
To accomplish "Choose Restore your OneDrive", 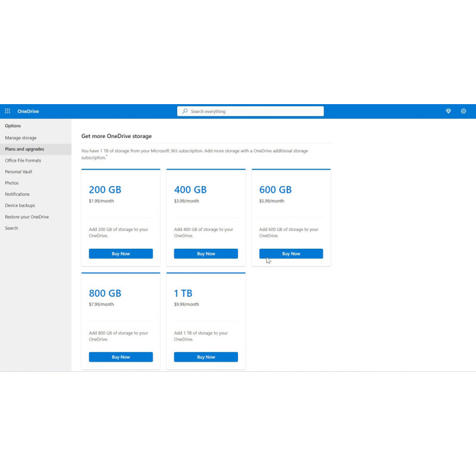I will pyautogui.click(x=27, y=217).
